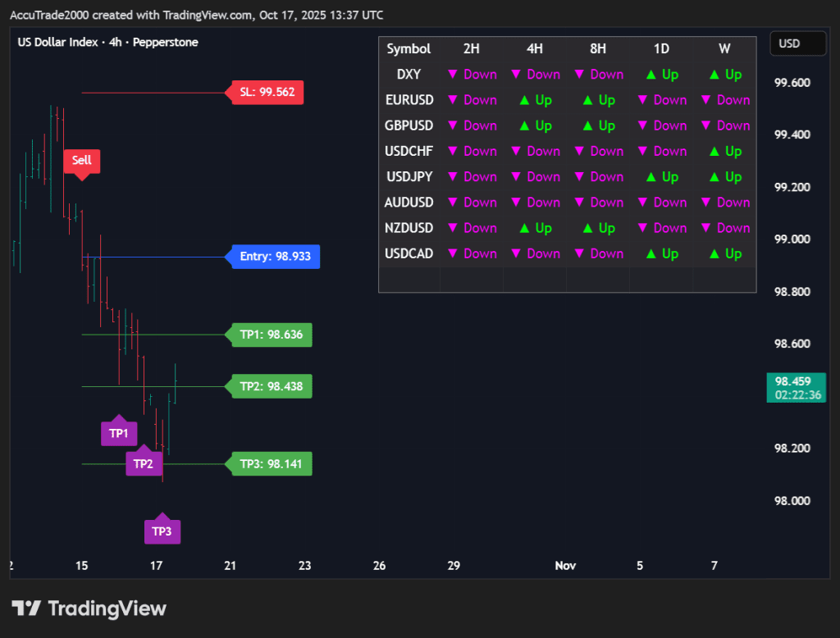Click the Nov label on time axis
Image resolution: width=840 pixels, height=638 pixels.
565,565
